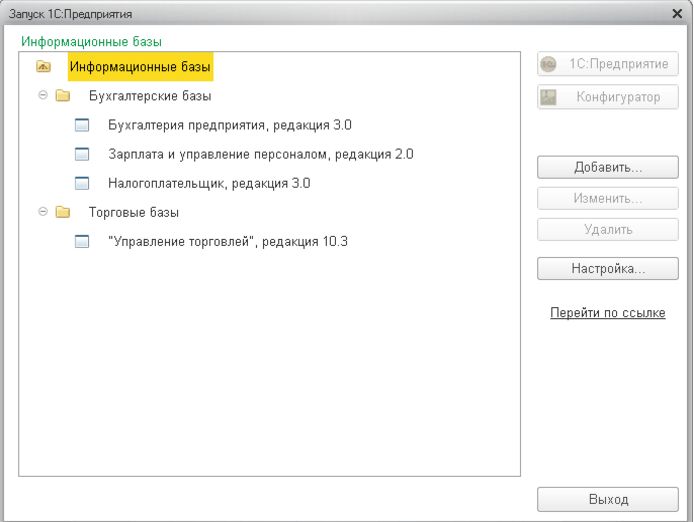Image resolution: width=694 pixels, height=522 pixels.
Task: Click the Зарплата и управление персоналом database icon
Action: (82, 154)
